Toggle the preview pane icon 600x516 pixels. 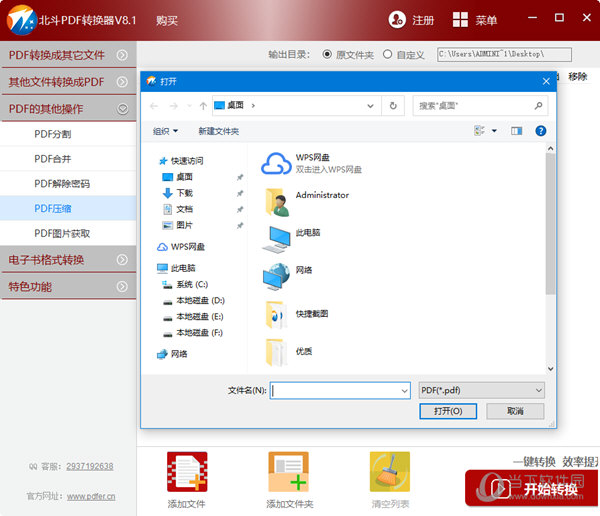(516, 131)
